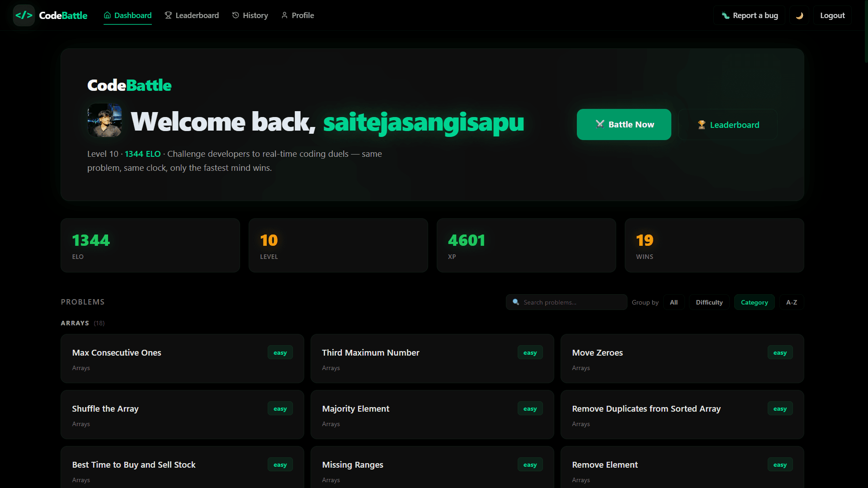The image size is (868, 488).
Task: Open the Dashboard nav tab
Action: [x=127, y=15]
